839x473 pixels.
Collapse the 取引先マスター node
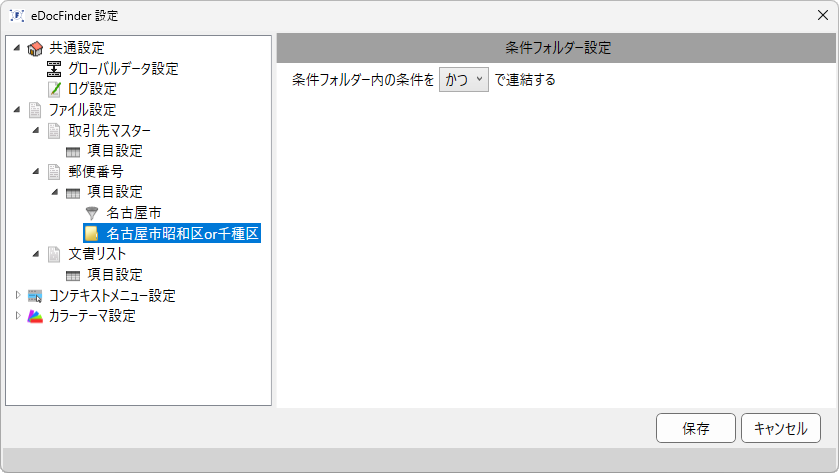(36, 130)
